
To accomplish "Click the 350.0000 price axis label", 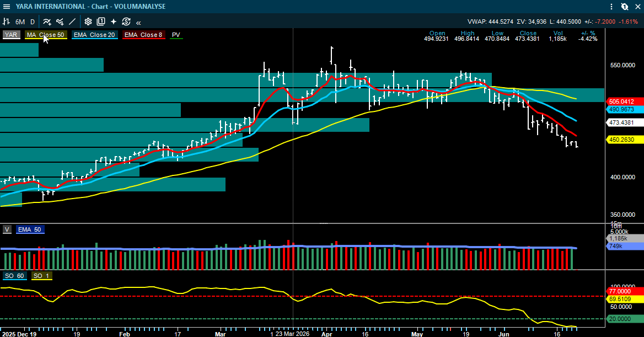I will 622,215.
